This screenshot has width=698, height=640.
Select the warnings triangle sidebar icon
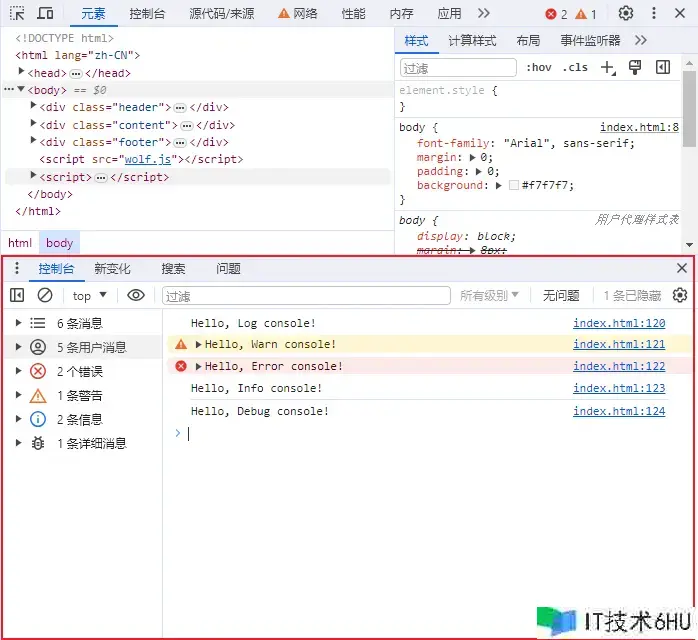(38, 395)
